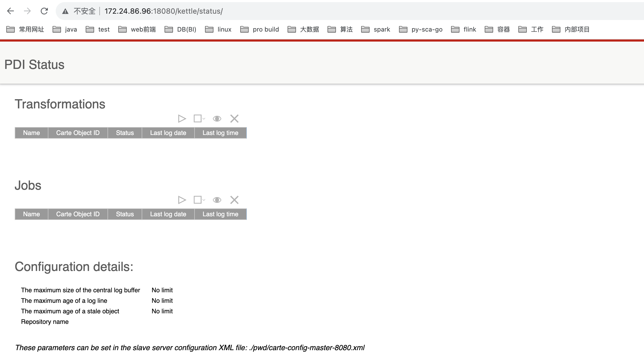The width and height of the screenshot is (644, 362).
Task: Go back with the browser back arrow
Action: click(x=11, y=11)
